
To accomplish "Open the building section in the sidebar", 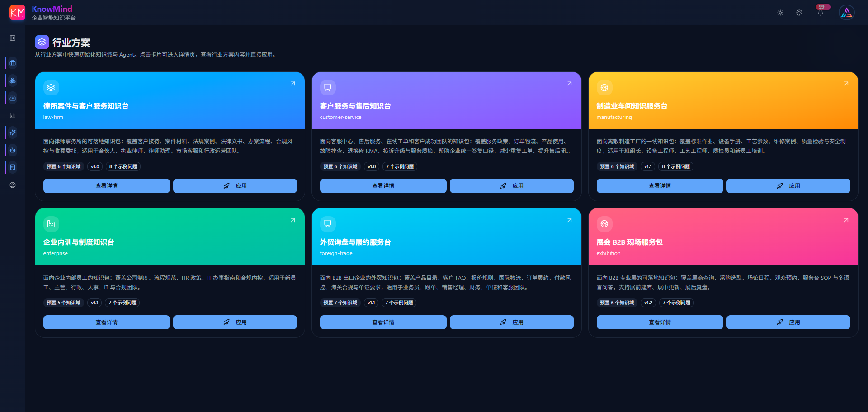I will tap(13, 167).
